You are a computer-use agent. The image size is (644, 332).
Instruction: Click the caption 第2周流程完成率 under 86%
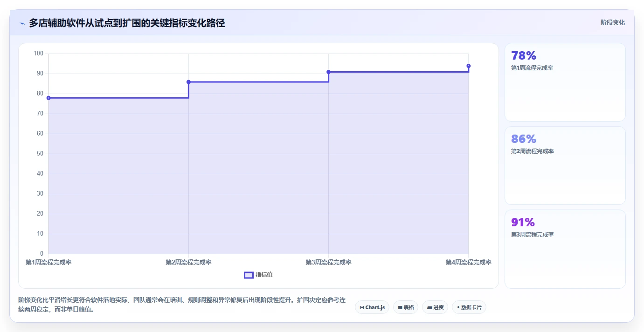point(532,151)
